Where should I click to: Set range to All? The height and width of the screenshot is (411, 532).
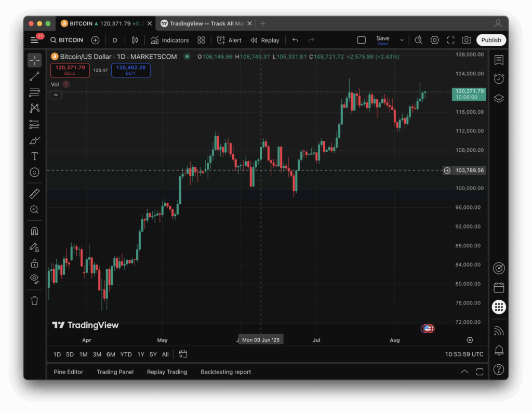coord(165,354)
